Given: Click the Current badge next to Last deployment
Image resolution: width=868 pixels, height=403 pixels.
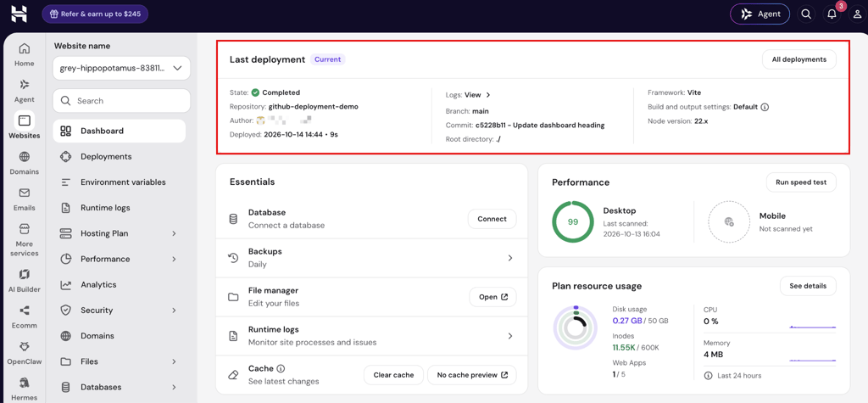Looking at the screenshot, I should 328,59.
